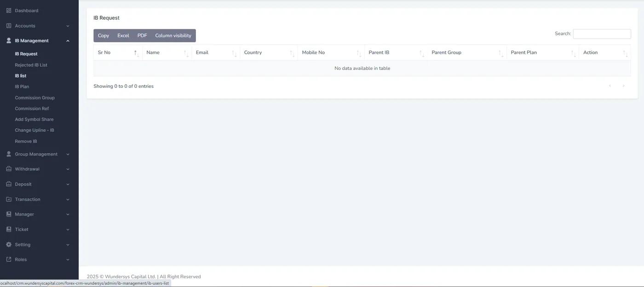Screen dimensions: 644x287
Task: Click the IB Management person icon
Action: [x=9, y=40]
